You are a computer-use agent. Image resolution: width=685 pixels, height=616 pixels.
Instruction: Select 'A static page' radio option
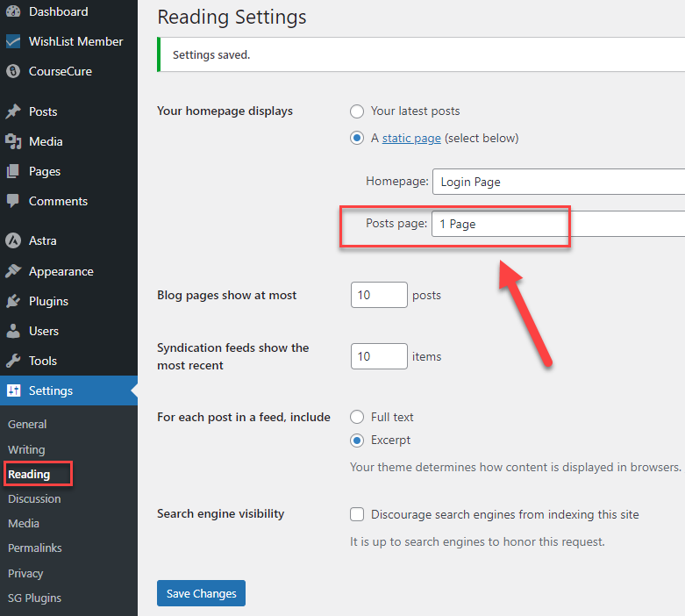tap(357, 138)
